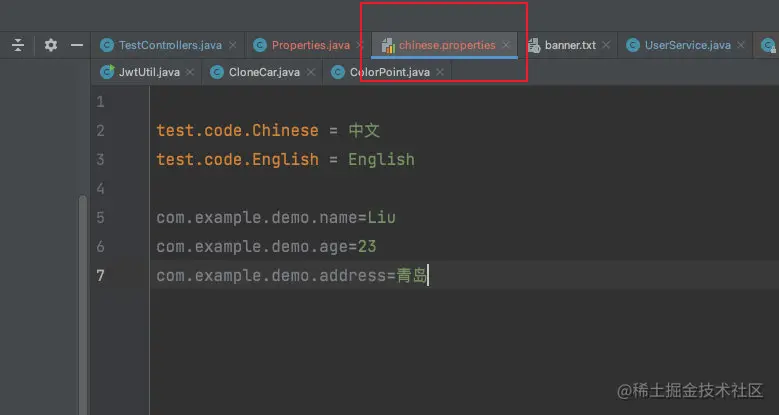Close the UserService.java tab
779x415 pixels.
coord(741,45)
